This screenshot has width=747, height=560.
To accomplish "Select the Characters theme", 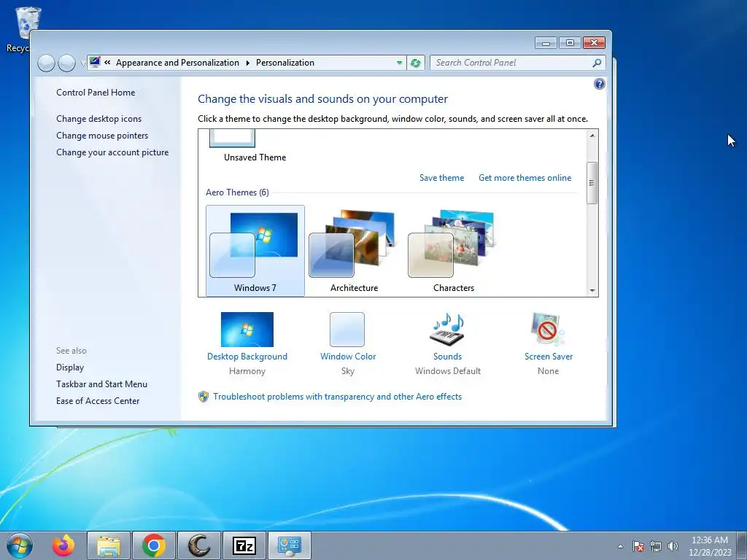I will pos(454,251).
